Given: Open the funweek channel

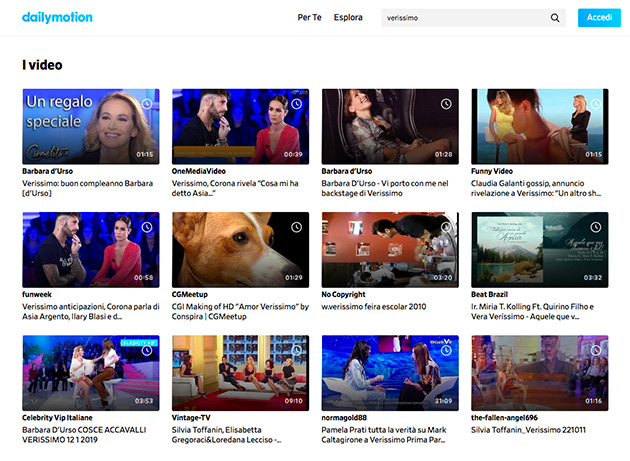Looking at the screenshot, I should 37,294.
